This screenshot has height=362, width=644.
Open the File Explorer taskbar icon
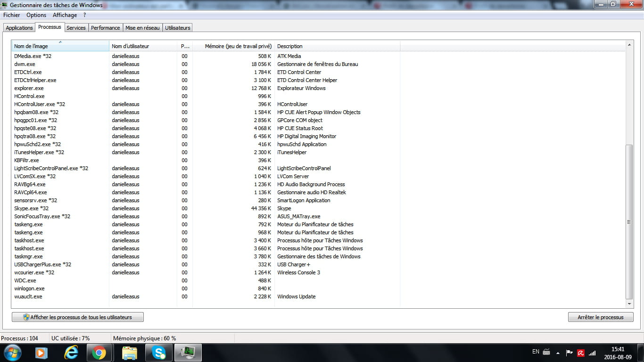129,353
